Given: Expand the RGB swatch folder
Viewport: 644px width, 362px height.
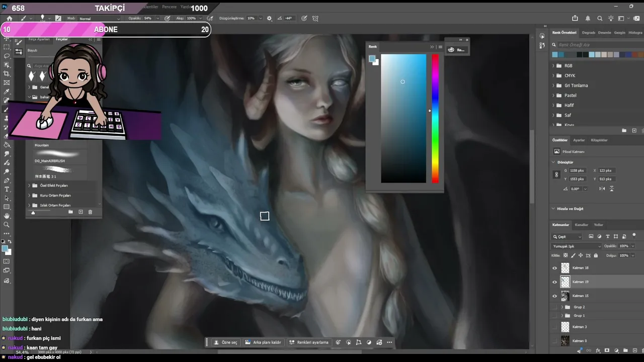Looking at the screenshot, I should point(553,66).
